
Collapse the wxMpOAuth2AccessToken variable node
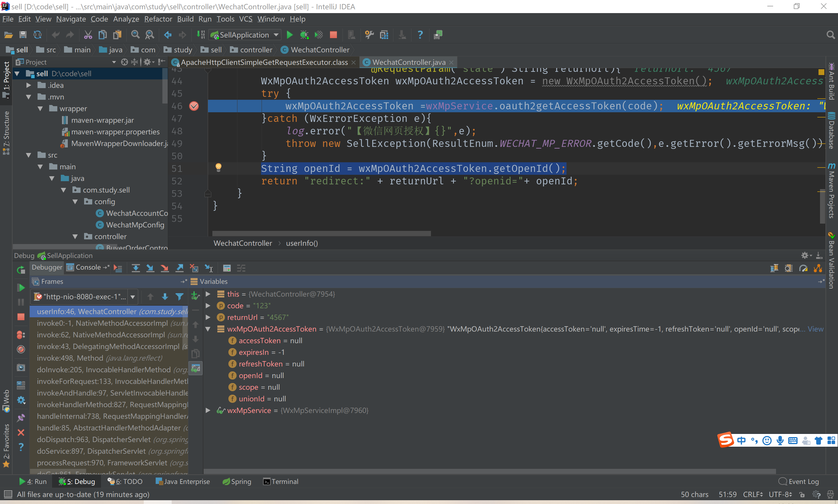click(208, 329)
